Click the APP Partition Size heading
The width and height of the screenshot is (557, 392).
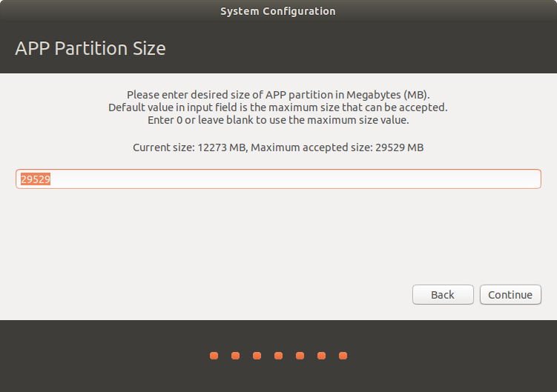point(90,49)
